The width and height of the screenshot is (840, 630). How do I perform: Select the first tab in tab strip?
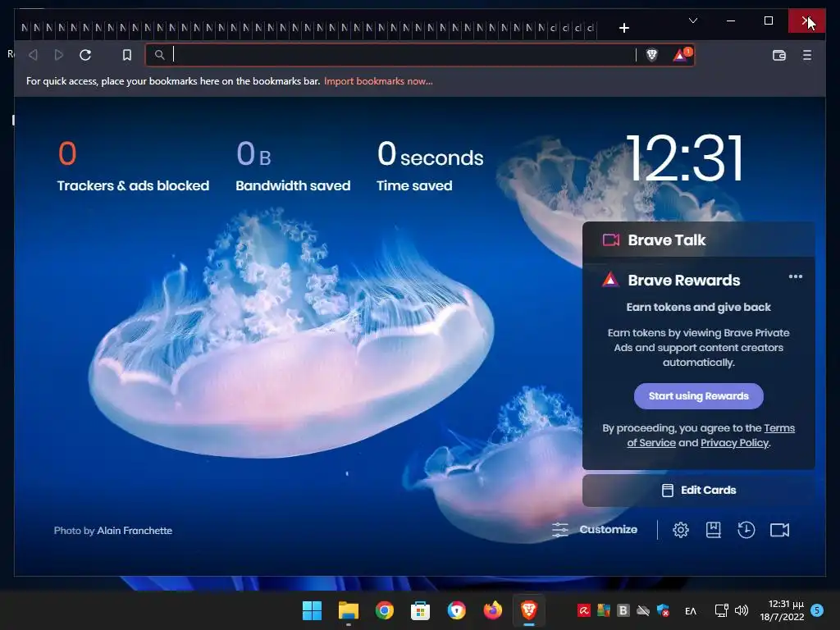click(x=25, y=28)
